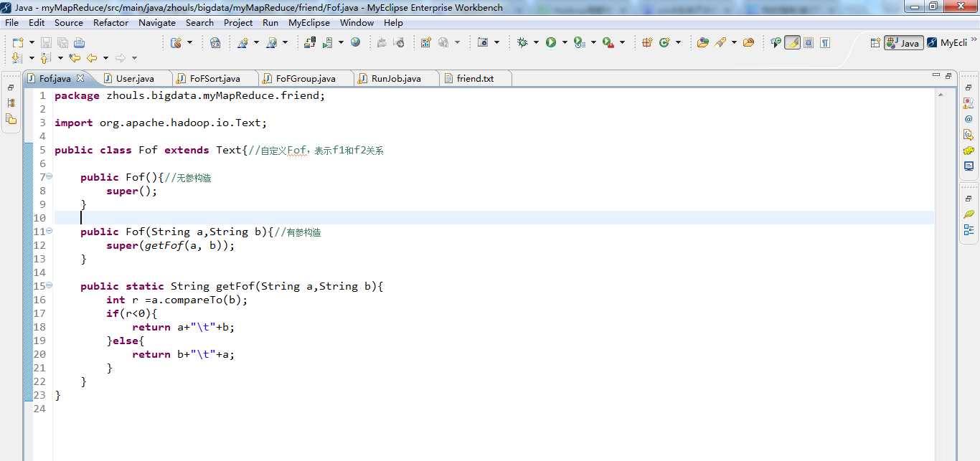Click the Hadoop elephant view icon
This screenshot has width=980, height=461.
tap(969, 151)
